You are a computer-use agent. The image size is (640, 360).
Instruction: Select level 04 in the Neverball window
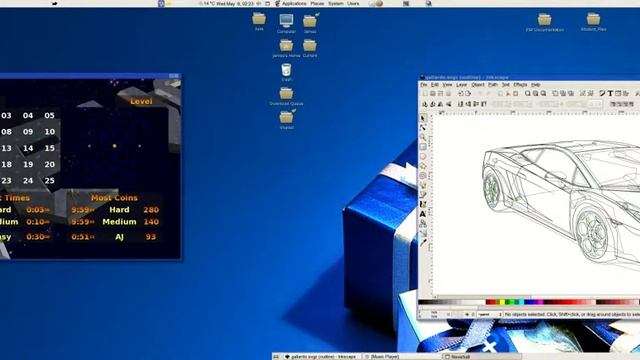point(28,116)
